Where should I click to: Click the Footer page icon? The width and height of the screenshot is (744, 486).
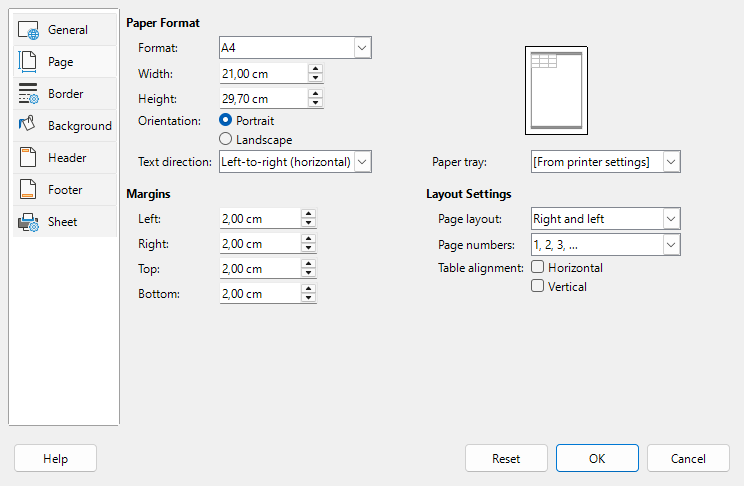(28, 189)
